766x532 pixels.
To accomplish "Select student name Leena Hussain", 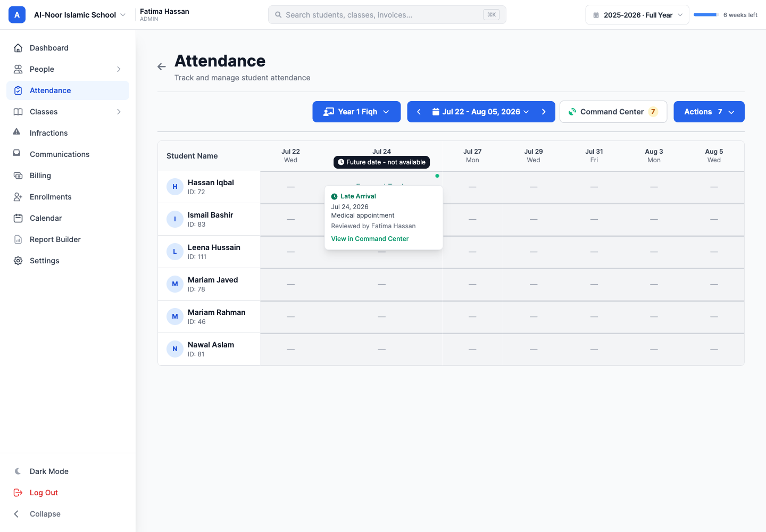I will 214,247.
